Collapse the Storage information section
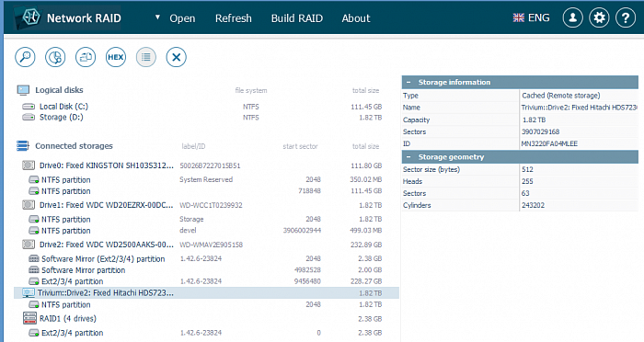Viewport: 644px width, 342px height. pyautogui.click(x=408, y=82)
